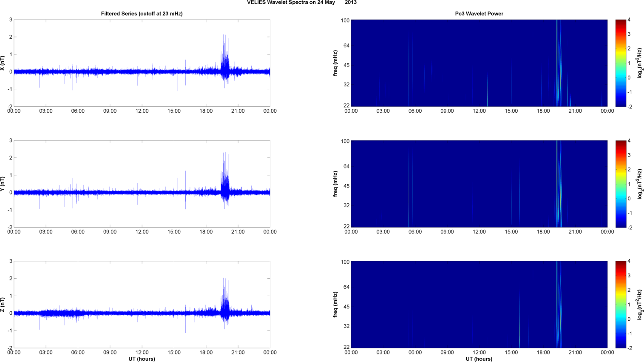644x362 pixels.
Task: Click the colorbar of the top wavelet plot
Action: click(621, 63)
